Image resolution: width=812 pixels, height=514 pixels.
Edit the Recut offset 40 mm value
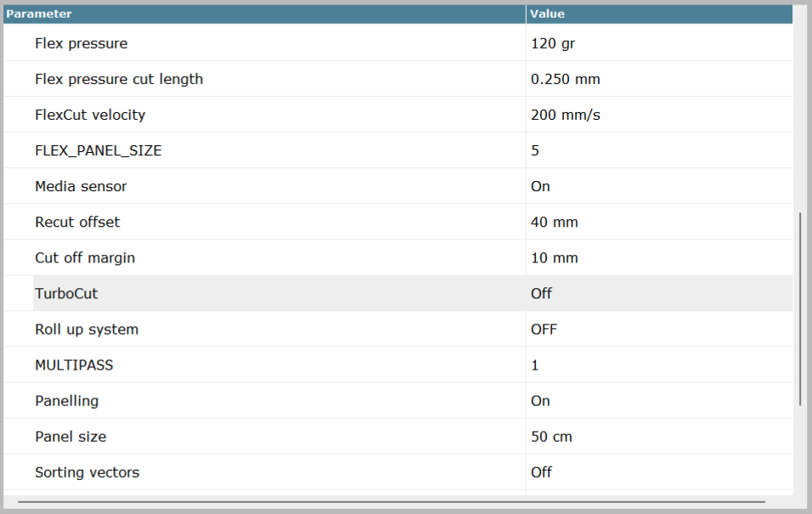pos(554,222)
